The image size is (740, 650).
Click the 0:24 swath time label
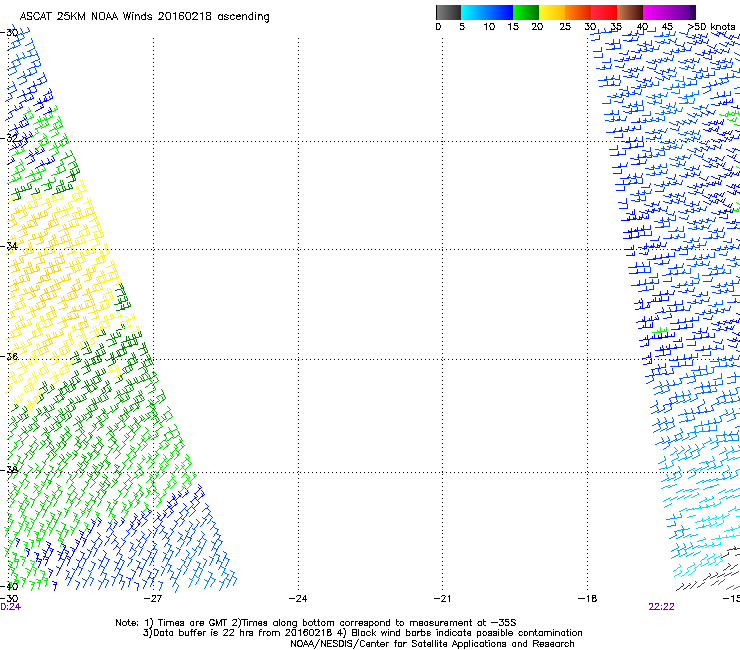click(x=10, y=607)
